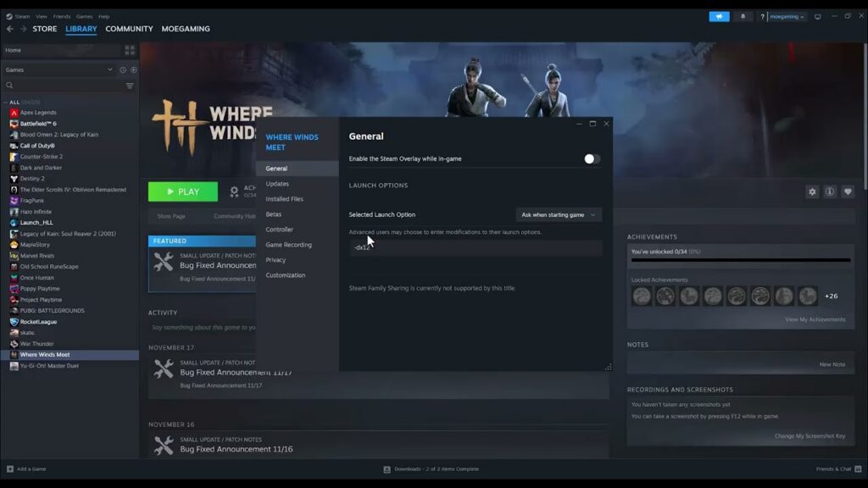The image size is (868, 488).
Task: Select Marvel Rivals in the library list
Action: 37,256
